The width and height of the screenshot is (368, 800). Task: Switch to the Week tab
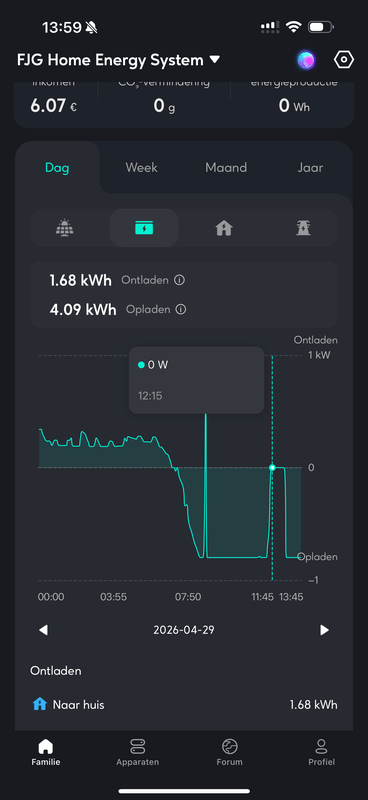pyautogui.click(x=141, y=167)
